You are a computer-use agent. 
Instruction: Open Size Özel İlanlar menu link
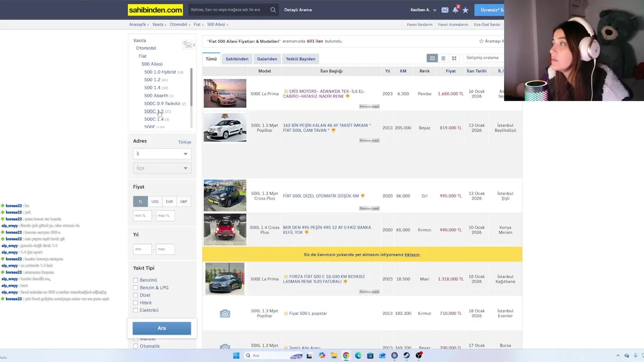click(487, 25)
